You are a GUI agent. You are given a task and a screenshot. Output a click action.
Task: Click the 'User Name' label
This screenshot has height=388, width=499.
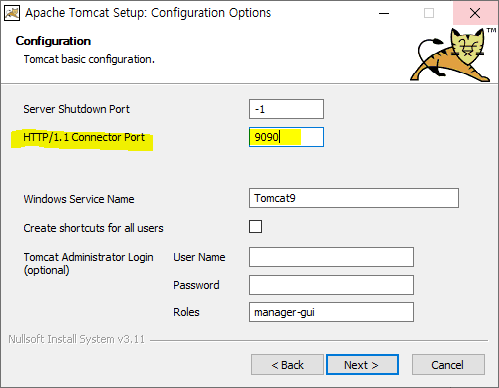(199, 257)
